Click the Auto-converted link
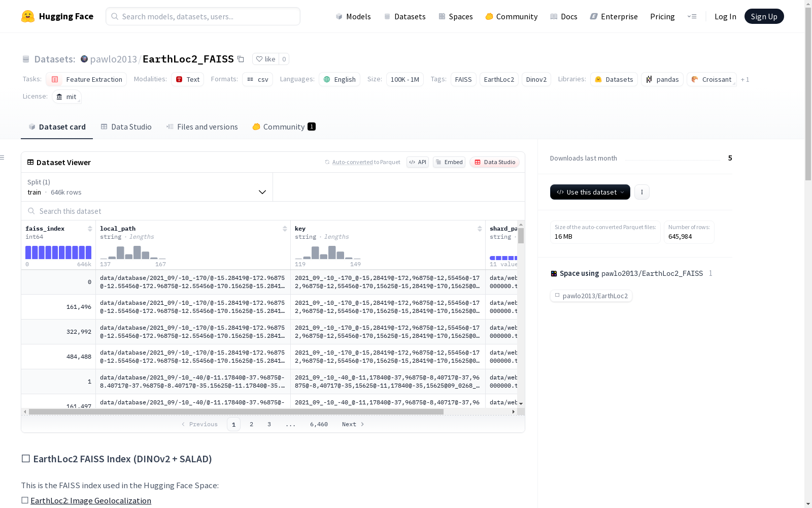 353,162
